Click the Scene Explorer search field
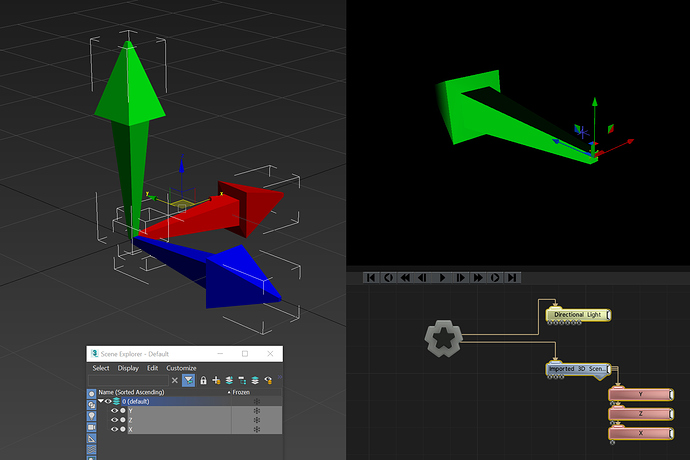Screen dimensions: 690x460 point(128,380)
